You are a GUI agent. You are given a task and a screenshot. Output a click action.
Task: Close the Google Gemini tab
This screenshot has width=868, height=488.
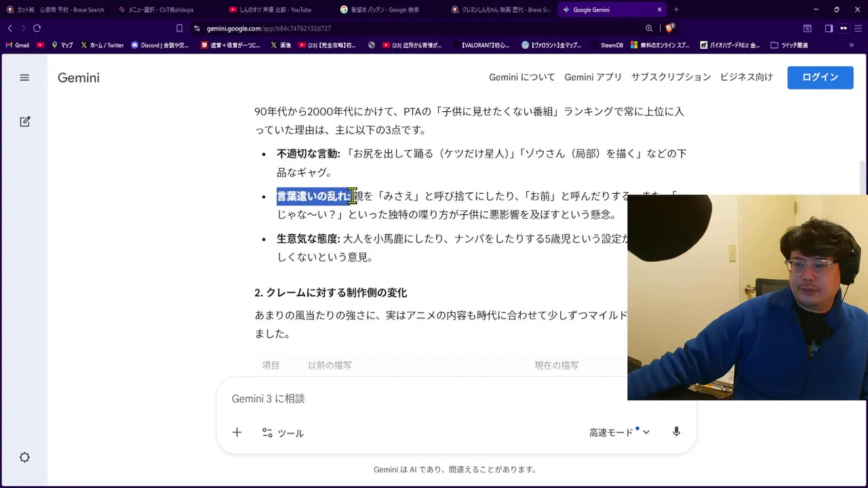[x=659, y=9]
